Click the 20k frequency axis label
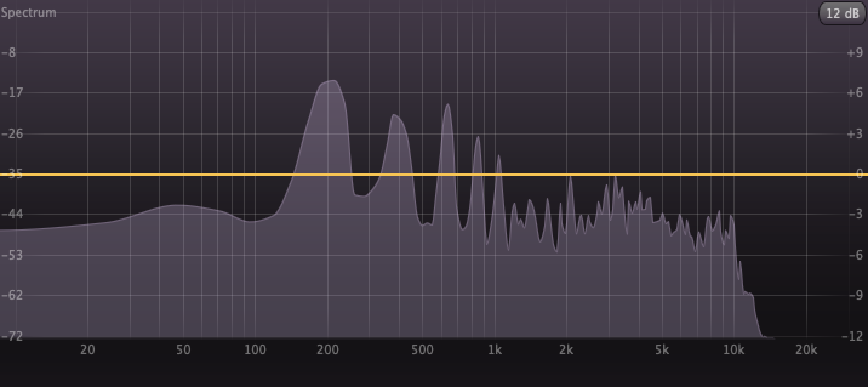 pos(806,350)
